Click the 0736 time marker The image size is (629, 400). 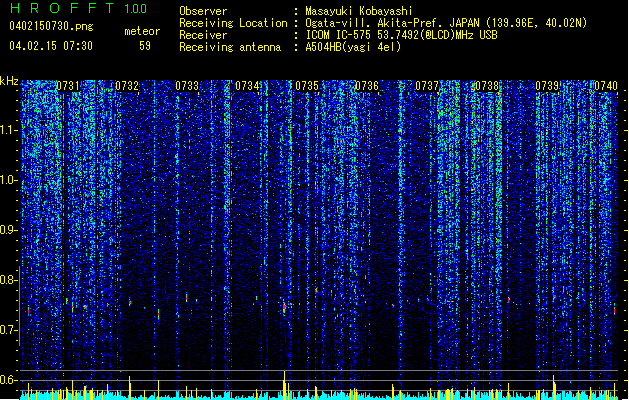tap(367, 86)
